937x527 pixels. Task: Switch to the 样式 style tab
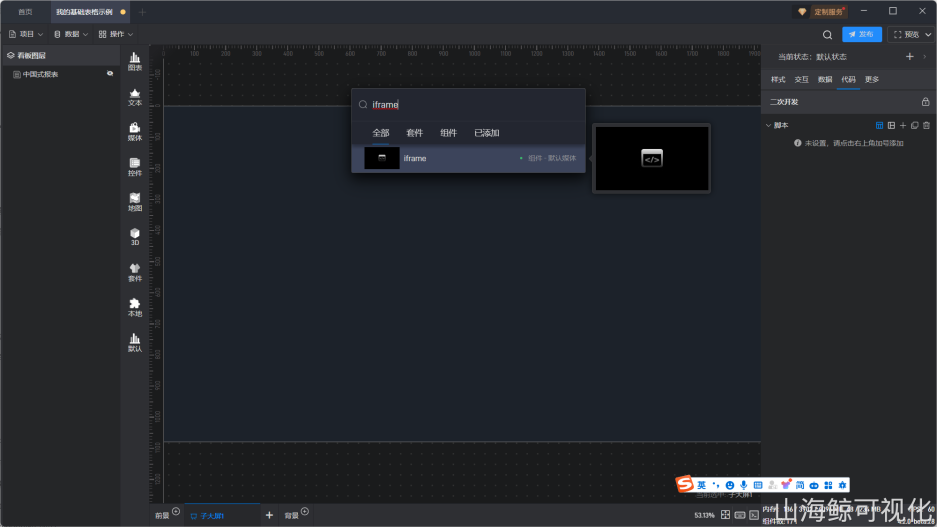point(778,79)
